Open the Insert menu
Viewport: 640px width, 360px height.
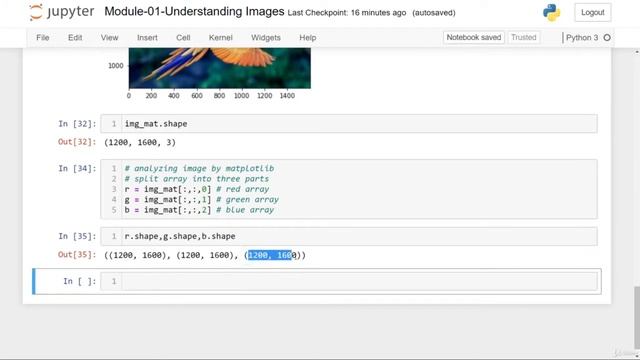147,38
